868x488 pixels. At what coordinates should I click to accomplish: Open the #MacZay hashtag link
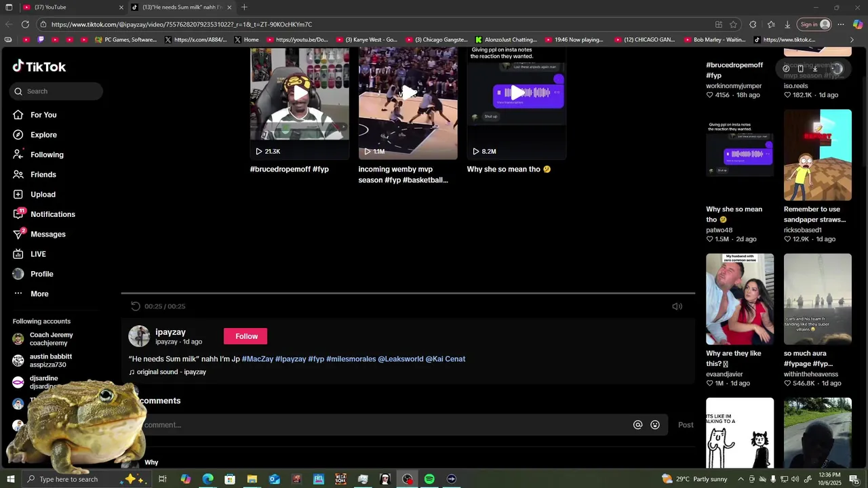click(258, 359)
